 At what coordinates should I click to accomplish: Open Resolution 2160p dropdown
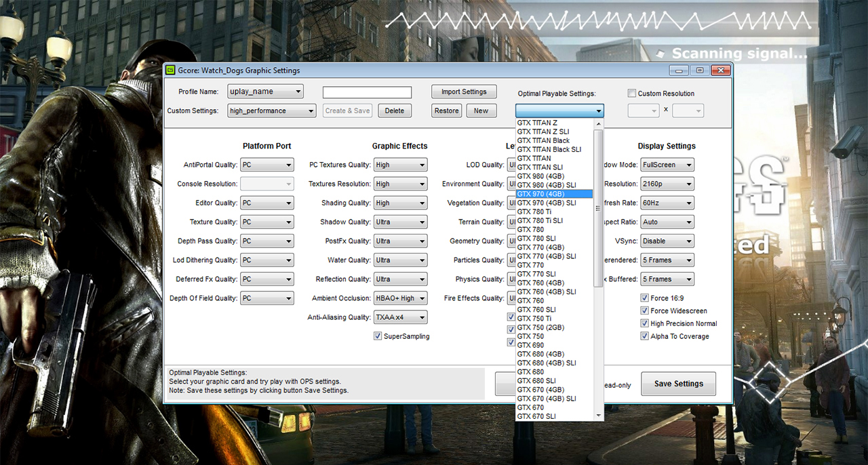[x=667, y=184]
